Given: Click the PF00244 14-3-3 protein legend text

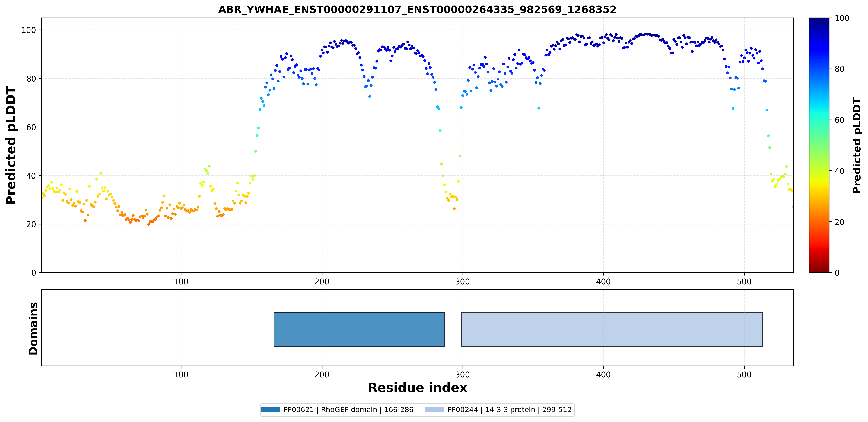Looking at the screenshot, I should tap(509, 410).
